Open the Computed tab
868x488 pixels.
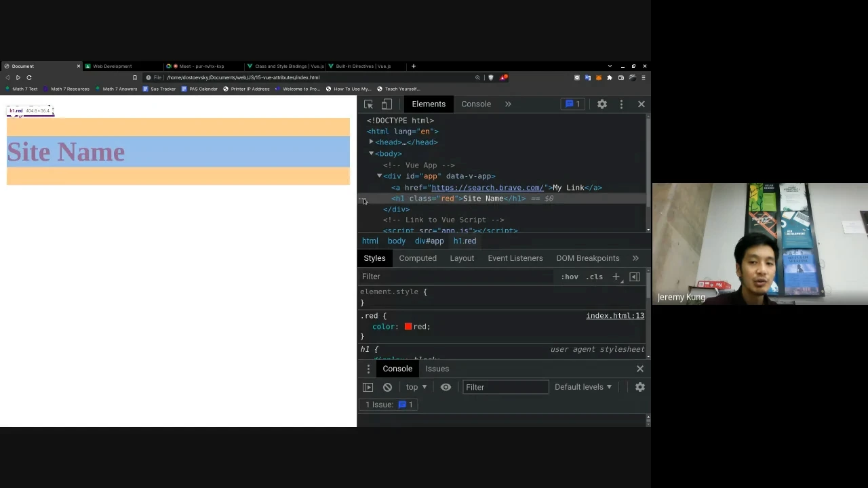[418, 258]
